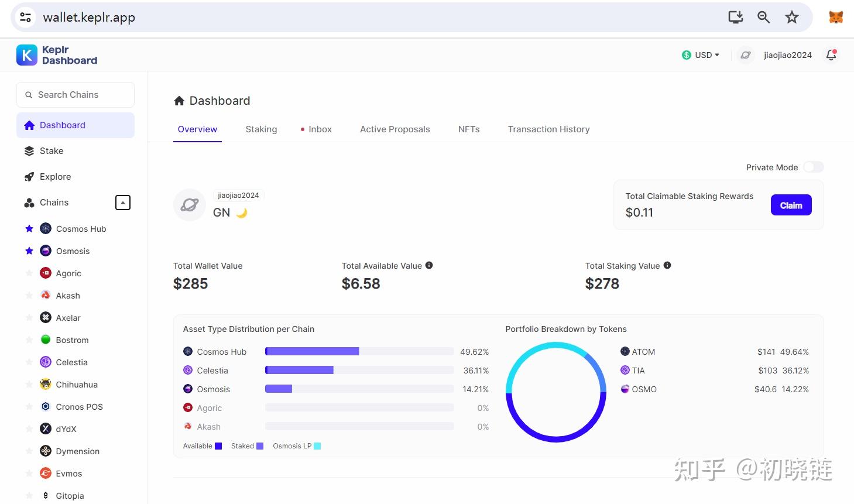Click the Osmosis row in asset distribution
Screen dimensions: 854x504
pos(336,389)
